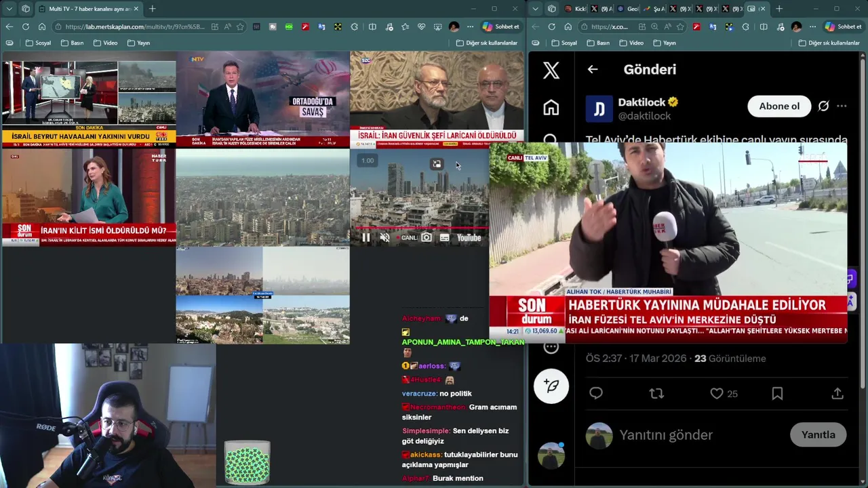Open Sohbet et Copilot in left window
Viewport: 868px width, 488px height.
[500, 26]
